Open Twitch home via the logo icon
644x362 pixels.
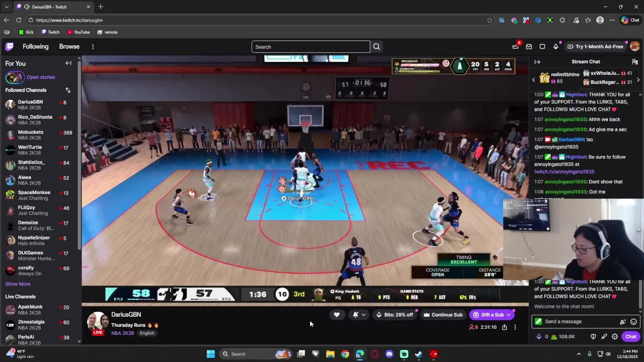click(x=10, y=47)
